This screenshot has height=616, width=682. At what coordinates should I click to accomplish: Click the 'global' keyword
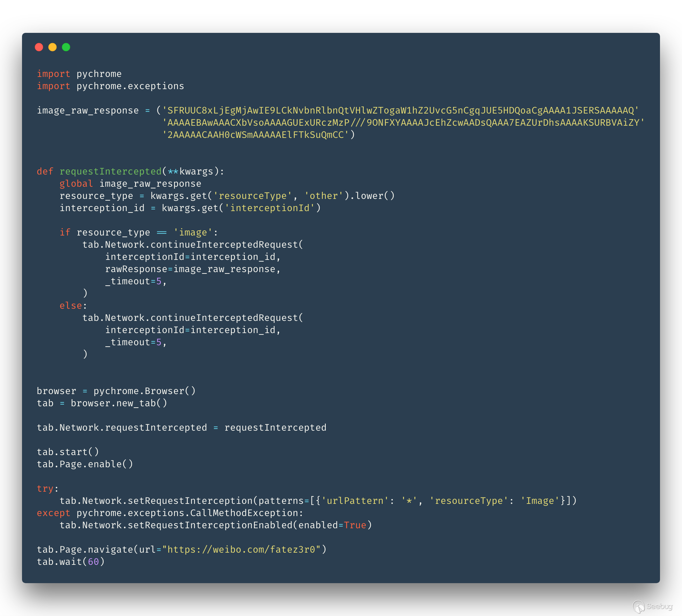tap(76, 184)
